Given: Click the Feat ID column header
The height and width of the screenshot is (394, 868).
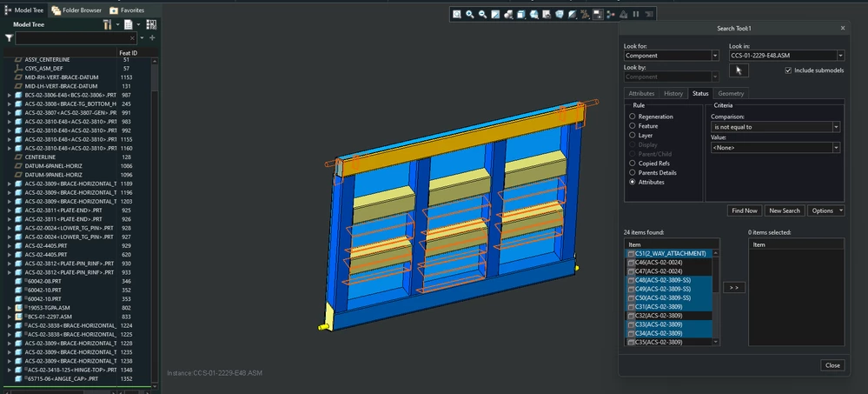Looking at the screenshot, I should point(129,53).
